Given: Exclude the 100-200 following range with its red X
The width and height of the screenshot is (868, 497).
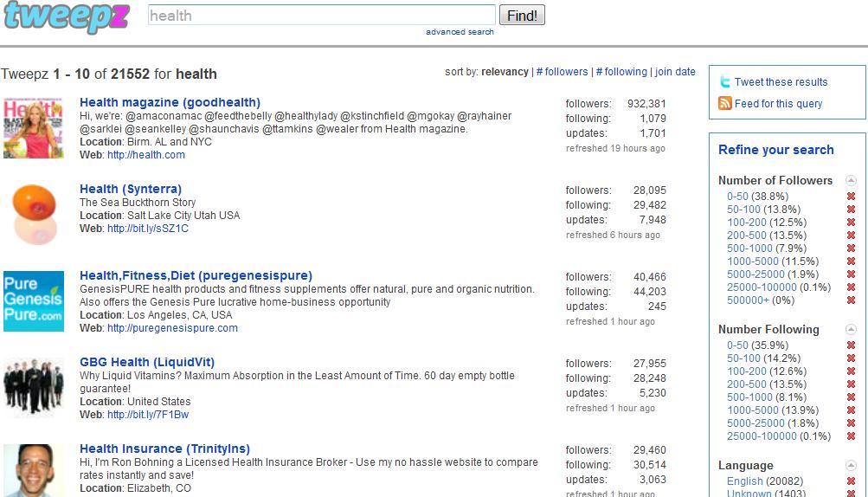Looking at the screenshot, I should point(851,371).
